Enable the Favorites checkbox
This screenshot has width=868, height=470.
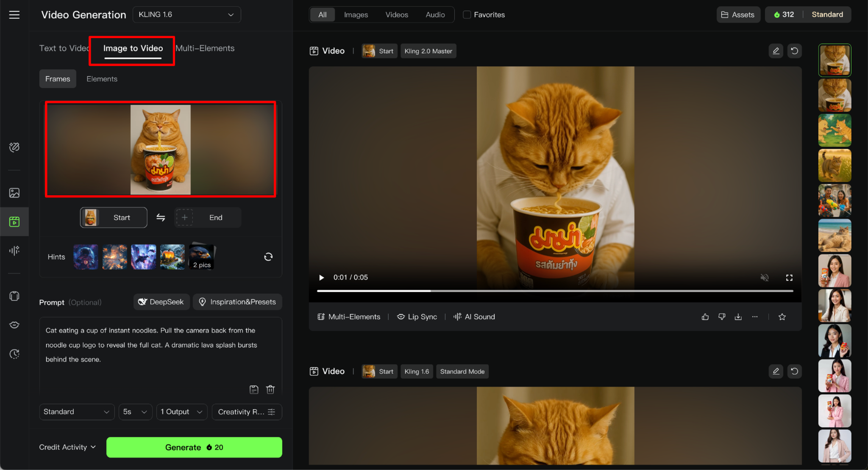click(x=467, y=15)
